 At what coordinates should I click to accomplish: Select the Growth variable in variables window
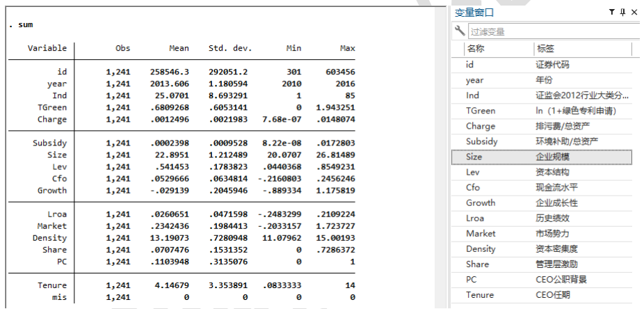[542, 203]
